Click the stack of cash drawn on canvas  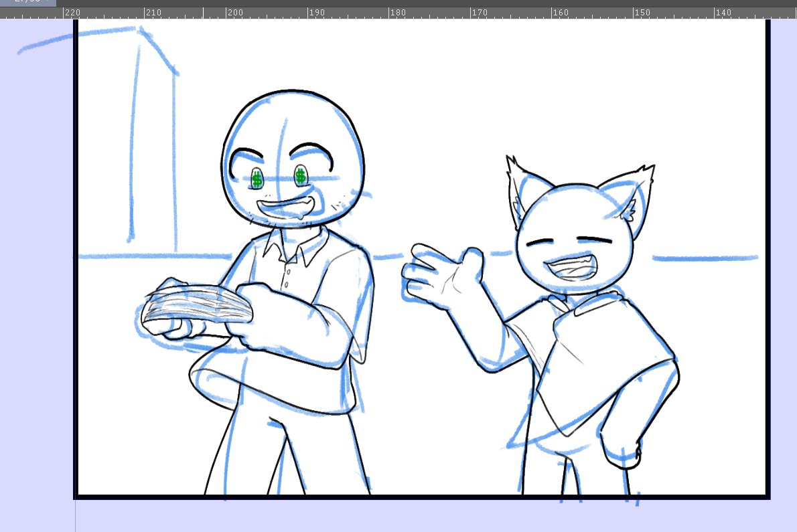(x=198, y=306)
